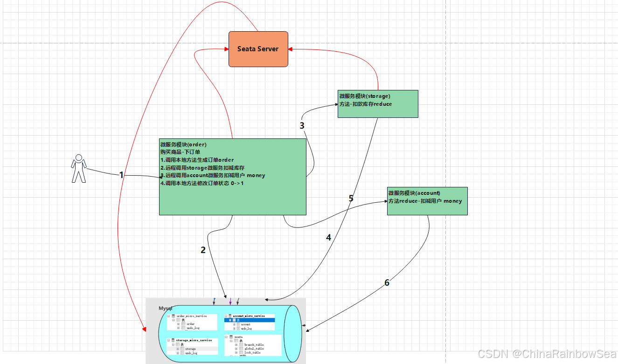Screen dimensions: 618x364
Task: Click the Seata Server box
Action: point(258,49)
